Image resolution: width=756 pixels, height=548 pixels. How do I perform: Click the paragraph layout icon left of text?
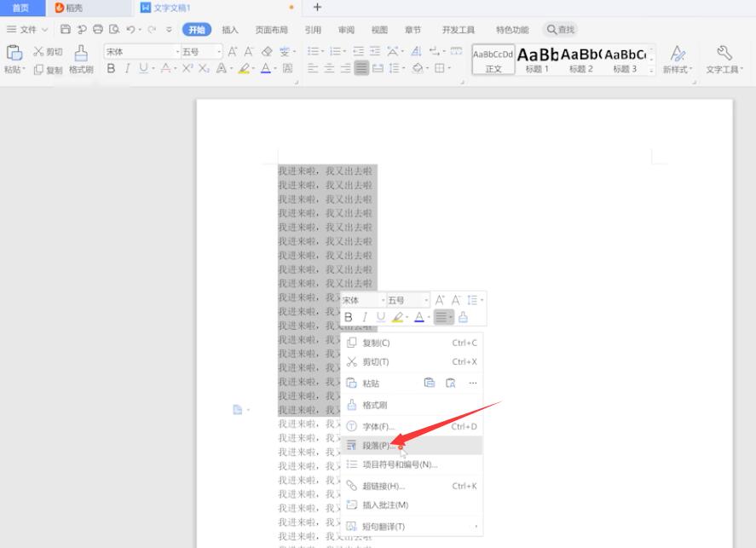coord(238,410)
